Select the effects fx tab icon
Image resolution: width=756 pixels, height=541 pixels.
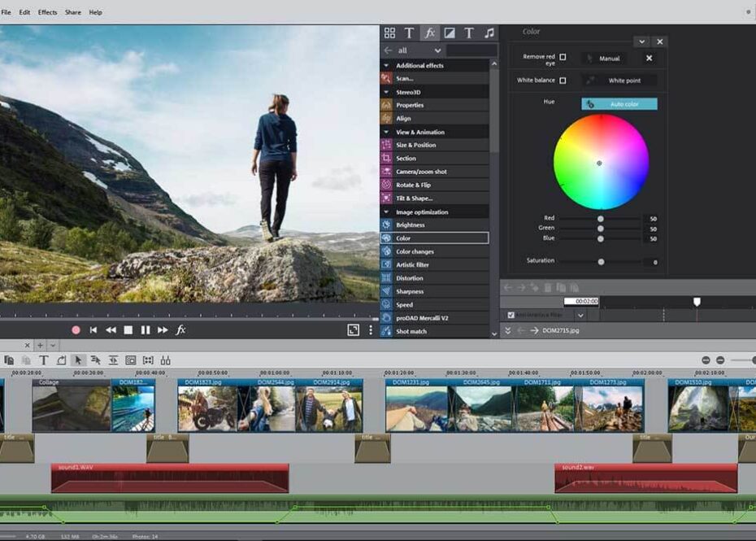tap(429, 33)
